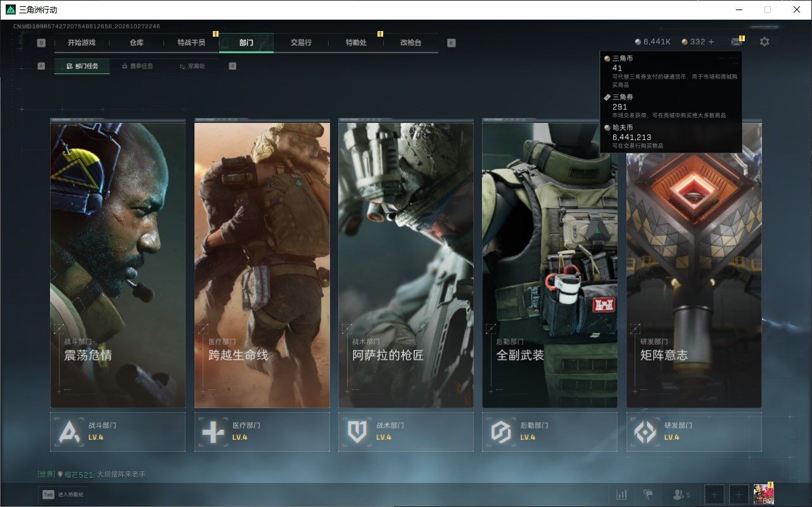Screen dimensions: 812x507
Task: Click the Q key hint left of tabs
Action: pos(41,43)
